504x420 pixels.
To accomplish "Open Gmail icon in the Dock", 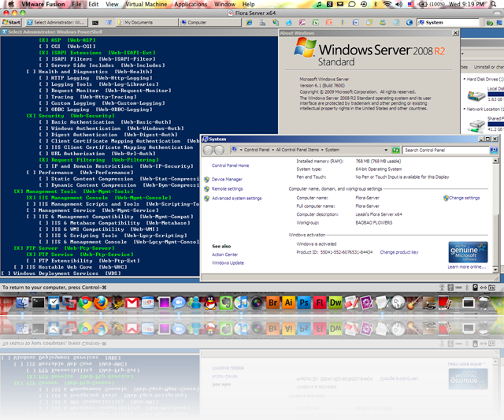I will tap(132, 303).
